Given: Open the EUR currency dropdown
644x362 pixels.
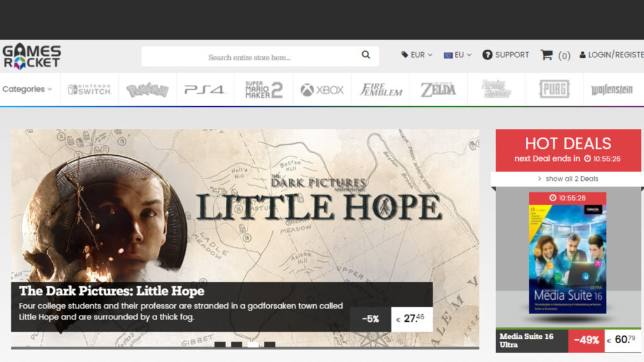Looking at the screenshot, I should [x=417, y=55].
